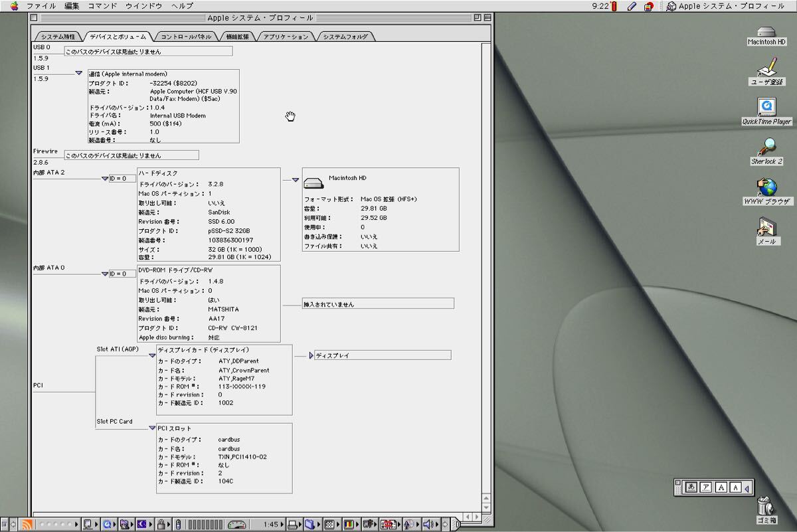Open the 編集 menu
This screenshot has width=797, height=532.
click(72, 6)
